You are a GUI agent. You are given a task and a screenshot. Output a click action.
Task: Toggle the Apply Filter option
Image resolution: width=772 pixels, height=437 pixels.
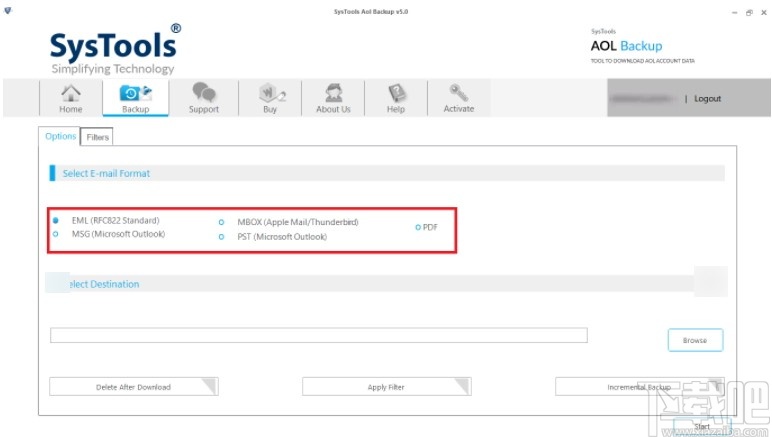point(386,387)
